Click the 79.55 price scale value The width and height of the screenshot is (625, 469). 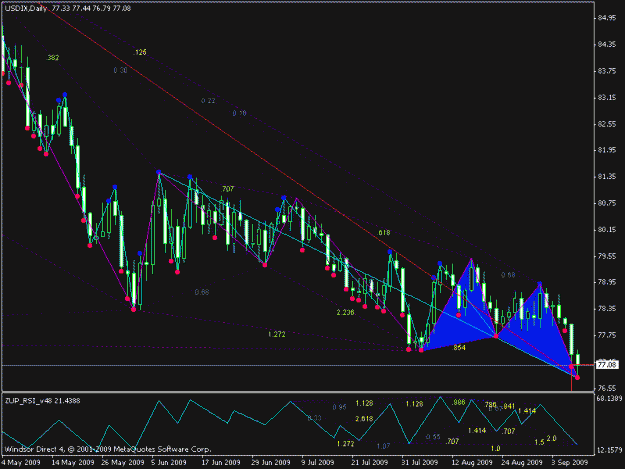[607, 256]
